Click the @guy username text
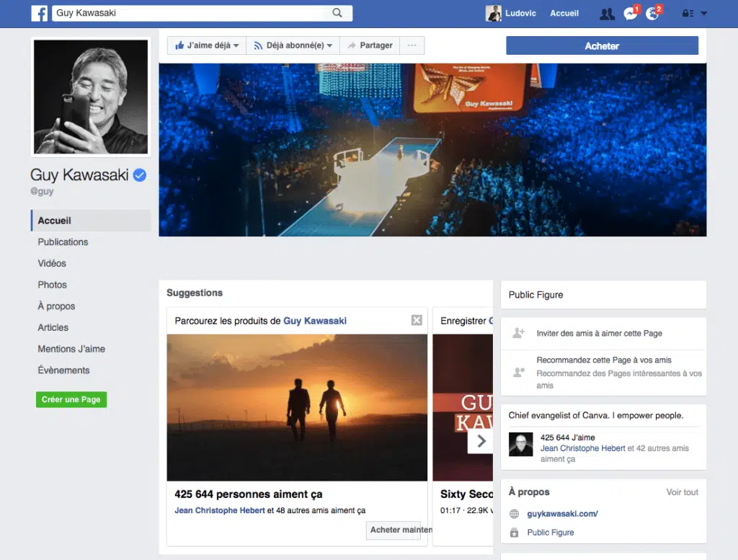 coord(42,191)
